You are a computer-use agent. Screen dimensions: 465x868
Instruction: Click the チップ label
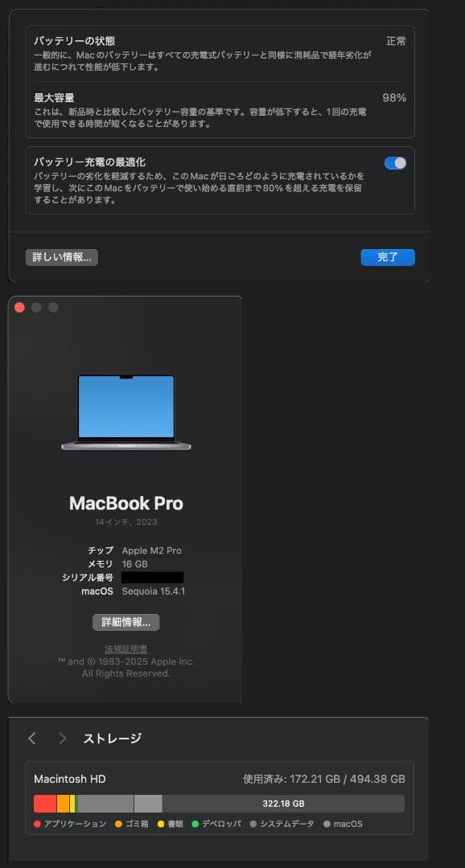coord(101,551)
